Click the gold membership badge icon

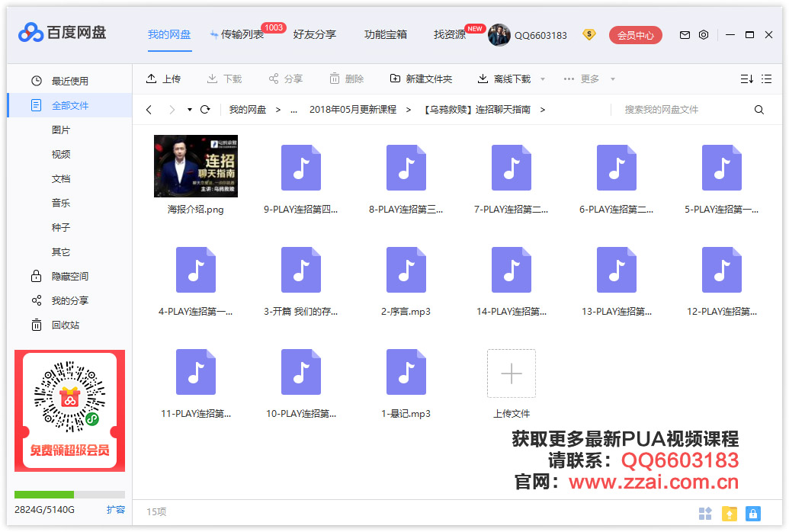click(589, 34)
